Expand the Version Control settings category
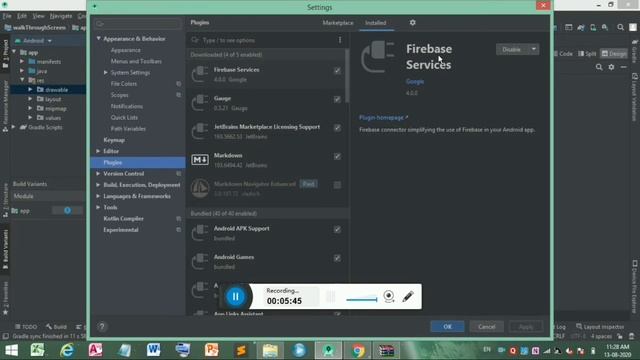The height and width of the screenshot is (360, 640). click(98, 173)
